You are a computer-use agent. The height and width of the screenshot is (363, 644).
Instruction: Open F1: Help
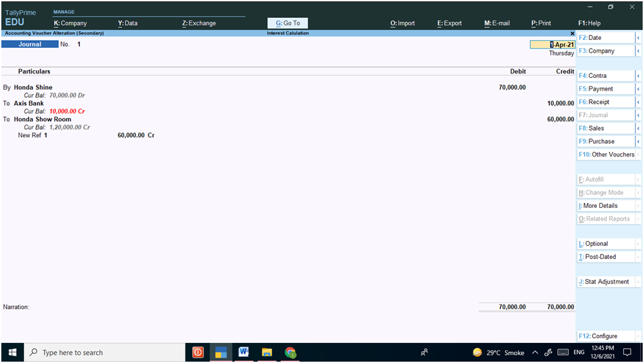589,23
